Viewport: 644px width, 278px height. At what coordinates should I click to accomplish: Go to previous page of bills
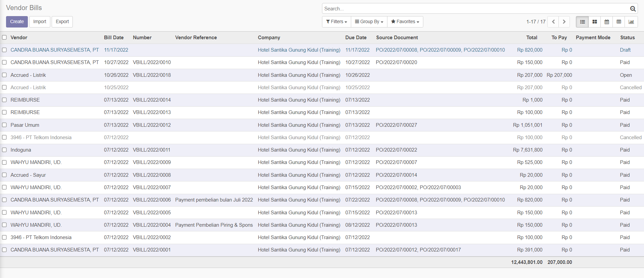[553, 22]
